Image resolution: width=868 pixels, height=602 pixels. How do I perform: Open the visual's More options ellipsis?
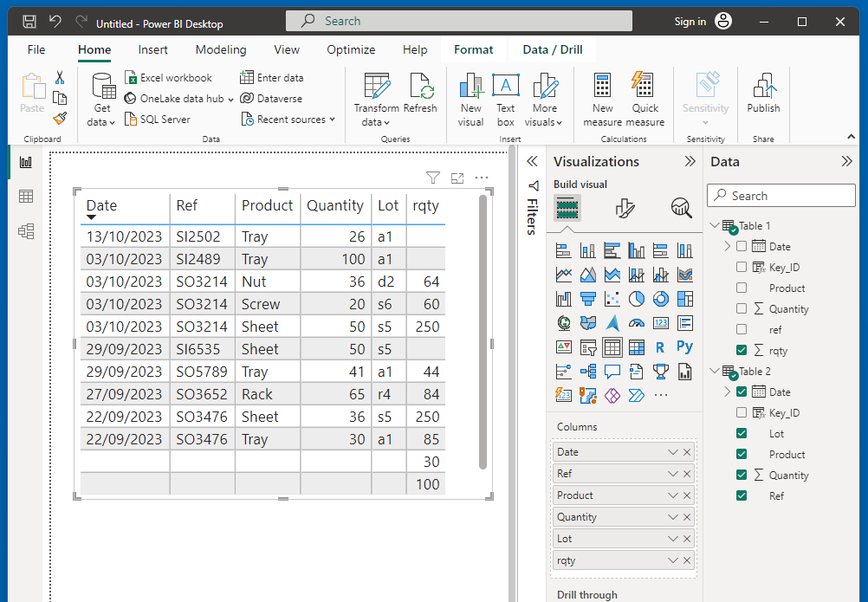point(482,178)
